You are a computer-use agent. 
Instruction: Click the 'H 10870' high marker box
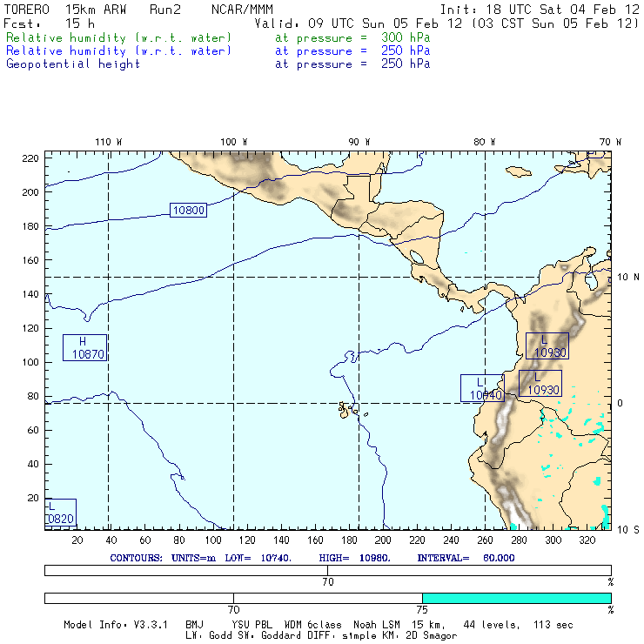[x=85, y=348]
